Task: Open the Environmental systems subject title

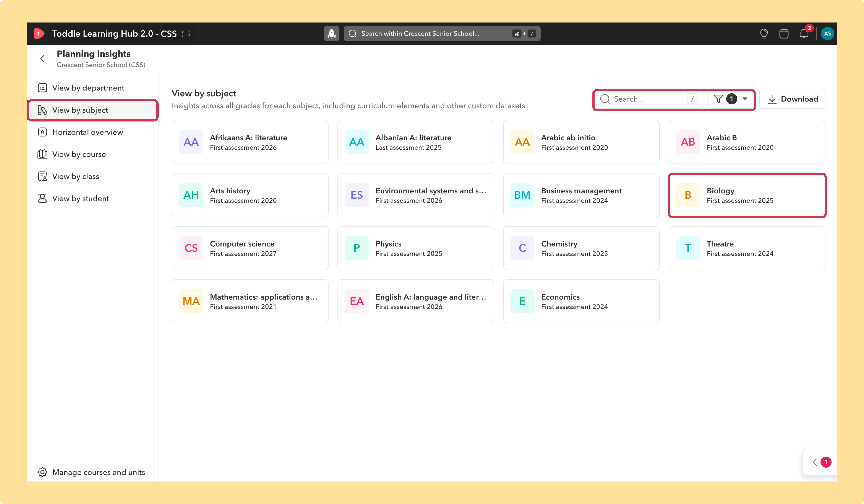Action: [x=431, y=191]
